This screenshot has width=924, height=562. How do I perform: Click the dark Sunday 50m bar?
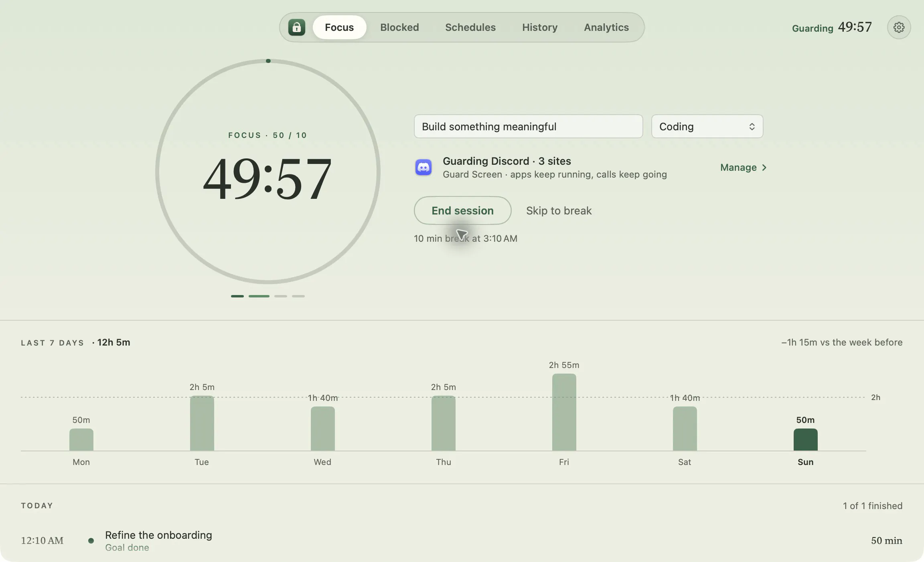point(806,440)
